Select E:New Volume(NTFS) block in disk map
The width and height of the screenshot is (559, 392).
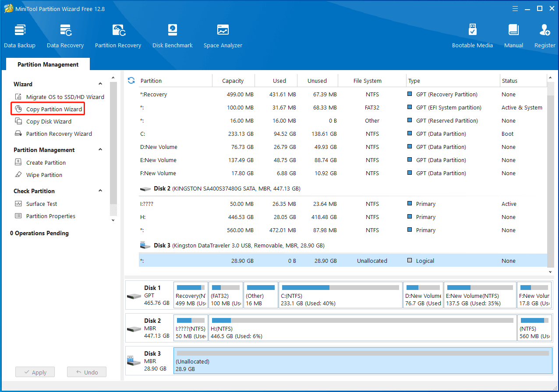pyautogui.click(x=480, y=295)
